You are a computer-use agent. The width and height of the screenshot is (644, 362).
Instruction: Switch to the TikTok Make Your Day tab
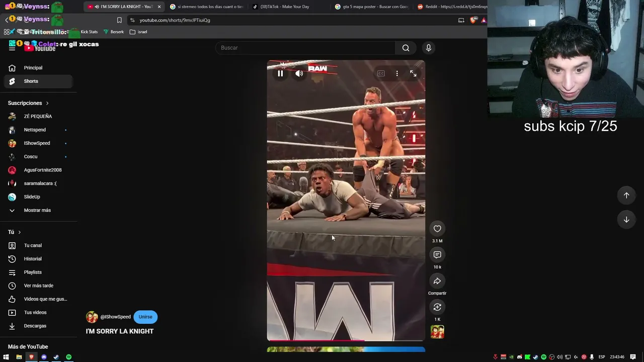pos(288,7)
